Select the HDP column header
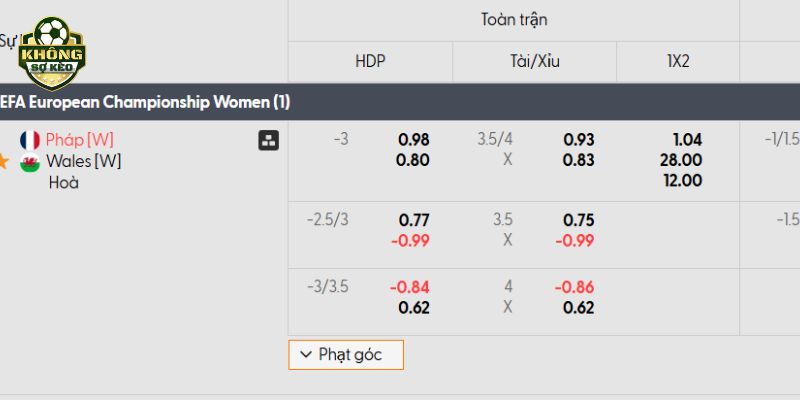The image size is (800, 400). pos(370,62)
